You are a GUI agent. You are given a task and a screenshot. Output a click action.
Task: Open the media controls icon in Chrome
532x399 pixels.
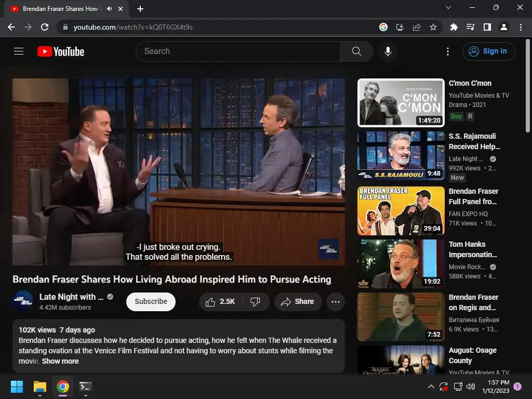click(470, 27)
